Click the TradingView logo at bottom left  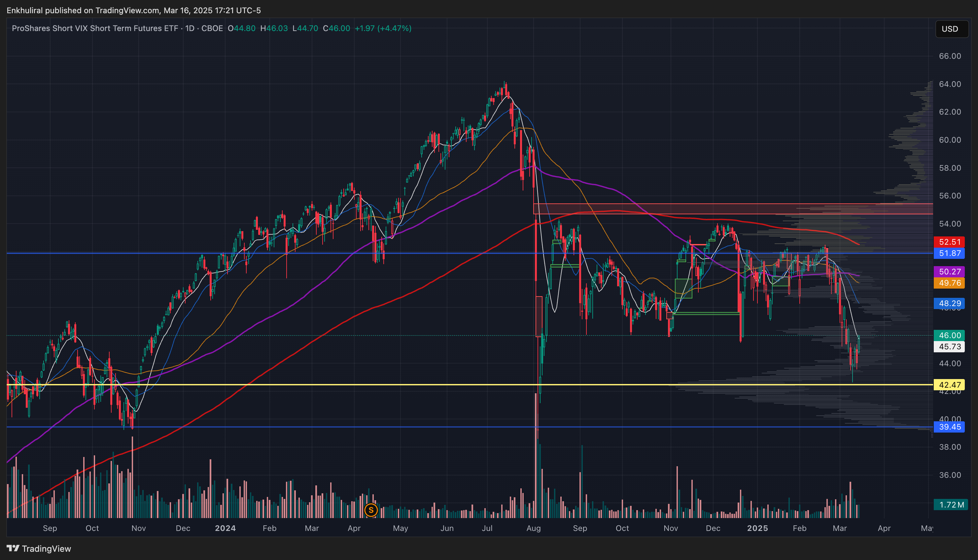click(39, 548)
